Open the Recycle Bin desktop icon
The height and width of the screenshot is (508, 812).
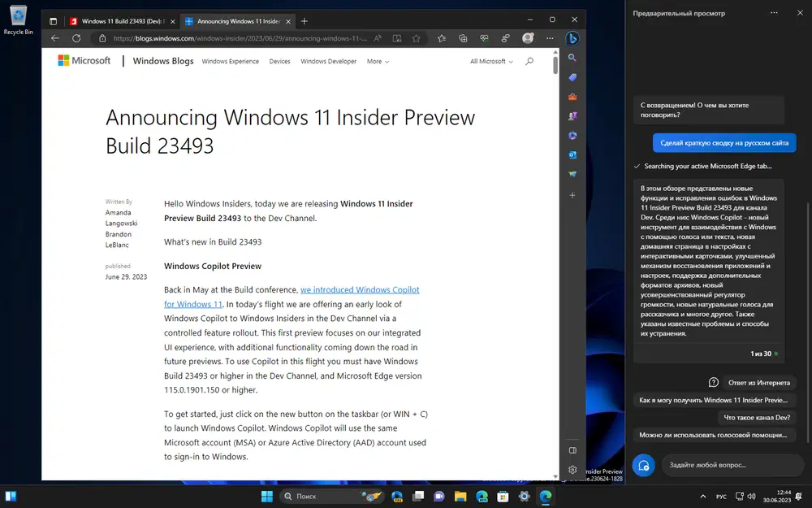pos(18,21)
